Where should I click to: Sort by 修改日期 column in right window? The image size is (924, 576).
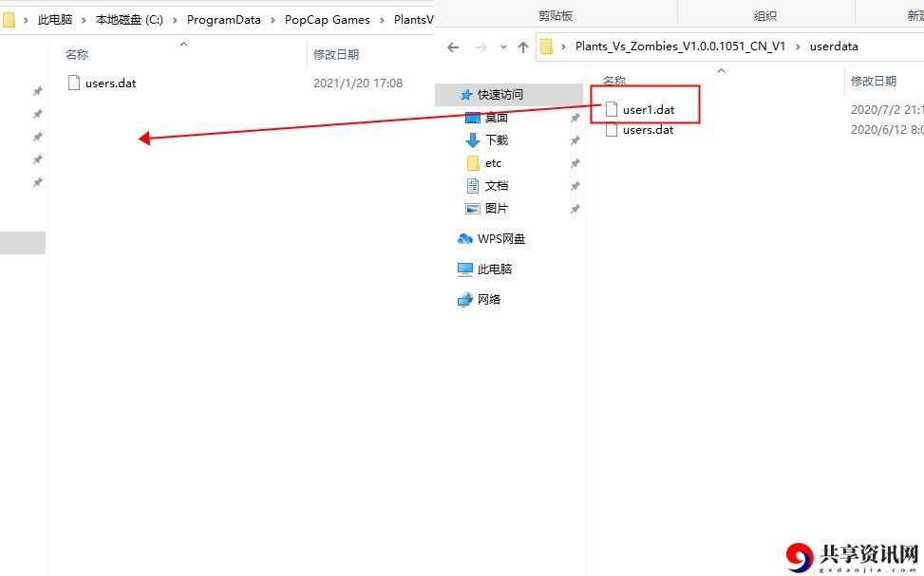874,81
